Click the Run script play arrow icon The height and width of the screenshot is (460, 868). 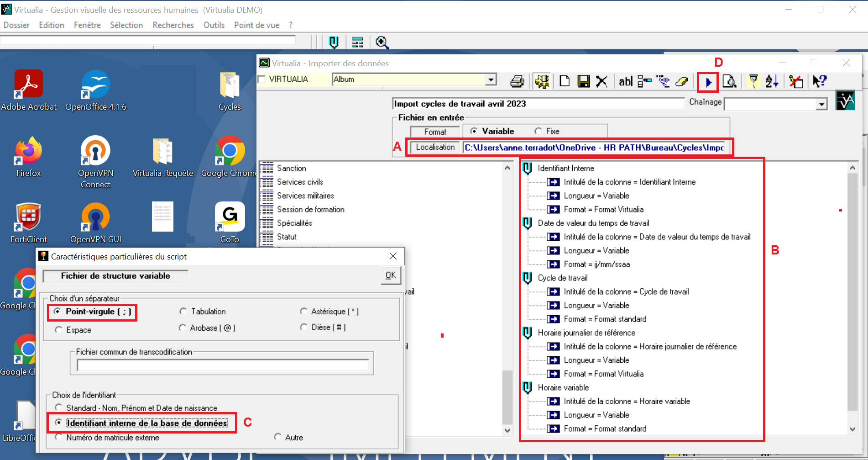(x=708, y=82)
